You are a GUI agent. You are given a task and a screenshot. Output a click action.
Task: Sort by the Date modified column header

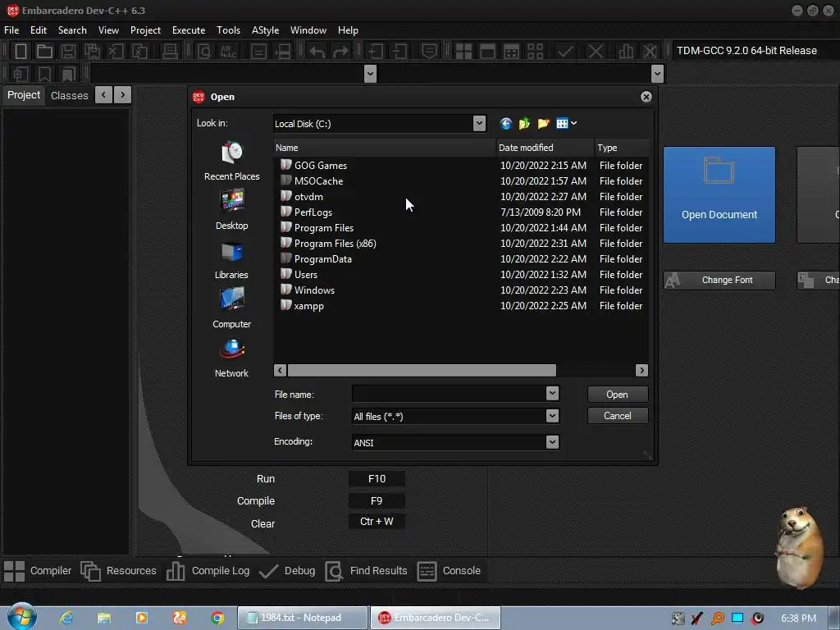pos(546,148)
